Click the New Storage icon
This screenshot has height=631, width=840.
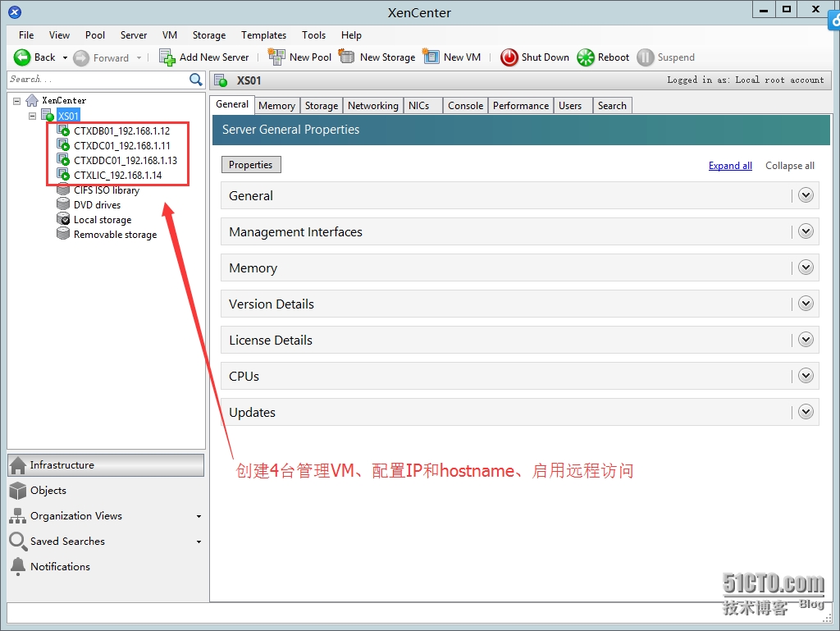[x=347, y=57]
